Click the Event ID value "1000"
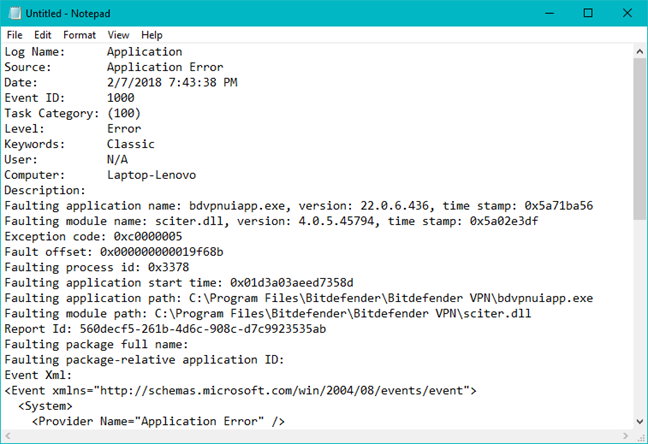Viewport: 648px width, 444px height. (121, 98)
